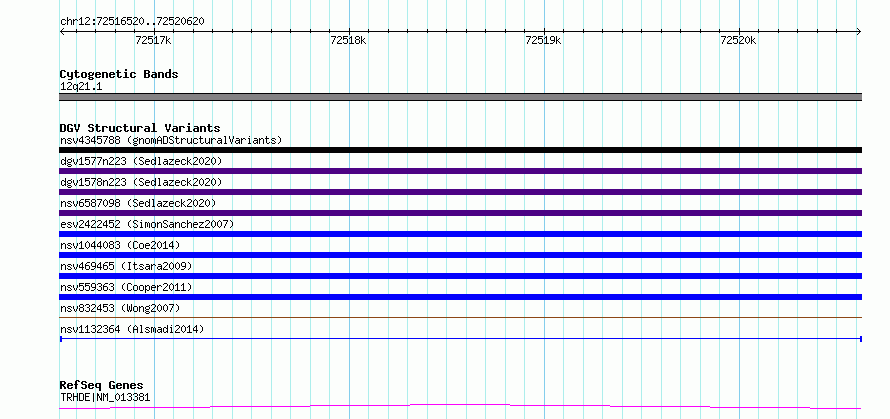890x419 pixels.
Task: Select the magenta TRHDE gene intron line
Action: 460,407
